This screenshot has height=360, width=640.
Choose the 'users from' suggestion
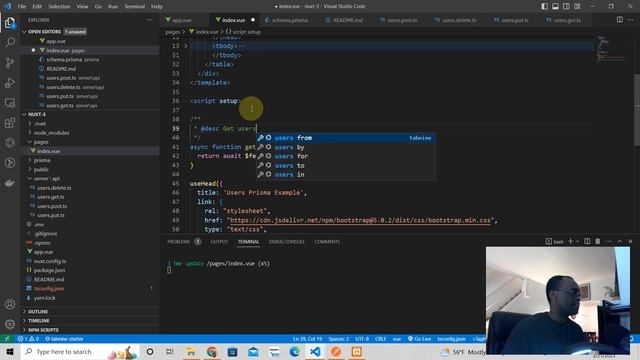click(346, 138)
